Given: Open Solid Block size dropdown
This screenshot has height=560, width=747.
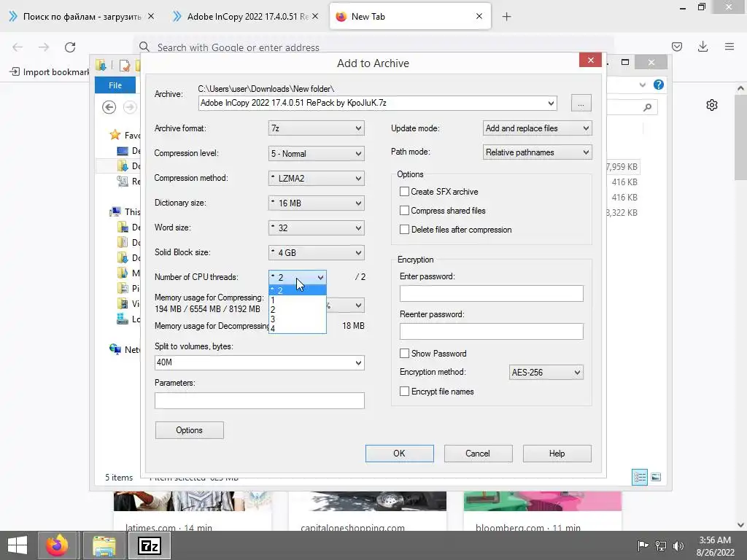Looking at the screenshot, I should coord(317,252).
